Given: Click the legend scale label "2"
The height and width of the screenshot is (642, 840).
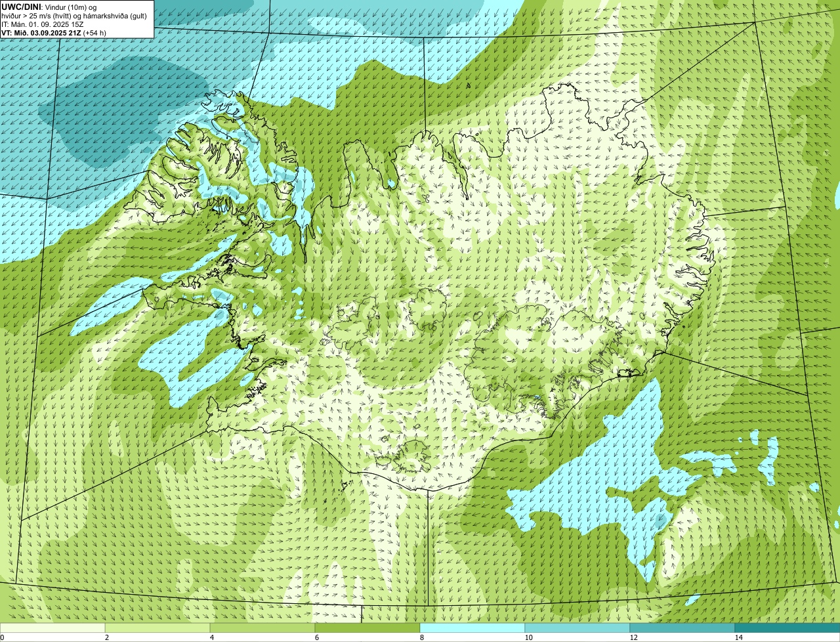Looking at the screenshot, I should (106, 637).
